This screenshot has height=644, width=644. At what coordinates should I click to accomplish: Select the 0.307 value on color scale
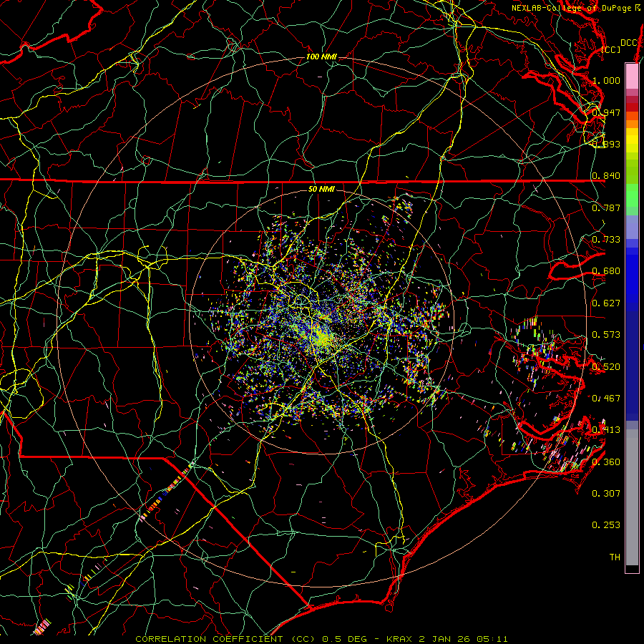(x=606, y=493)
